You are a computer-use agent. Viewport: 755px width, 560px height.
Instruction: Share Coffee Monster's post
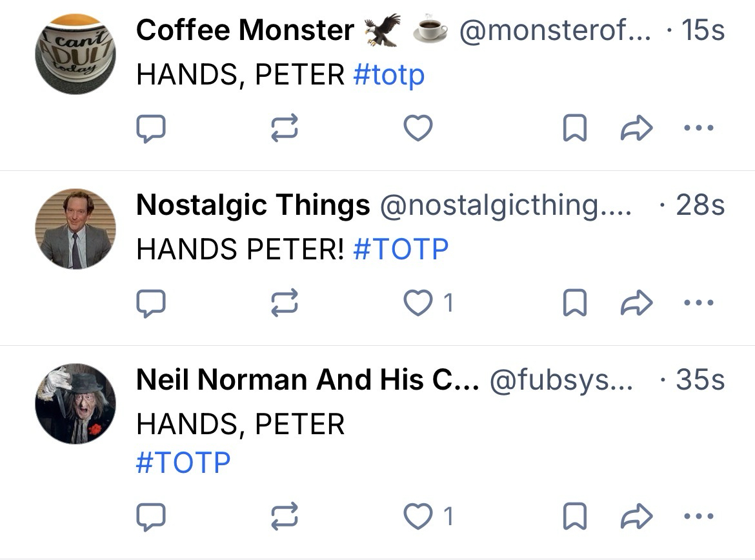coord(636,129)
